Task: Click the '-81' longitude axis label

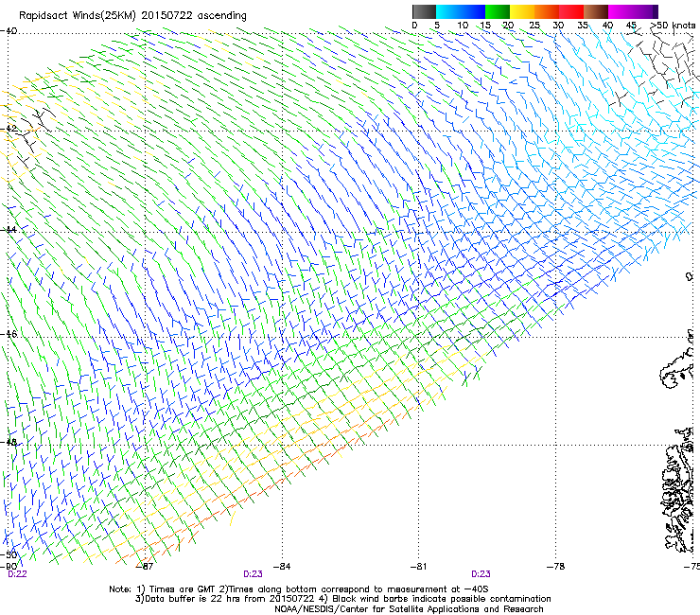Action: click(418, 566)
